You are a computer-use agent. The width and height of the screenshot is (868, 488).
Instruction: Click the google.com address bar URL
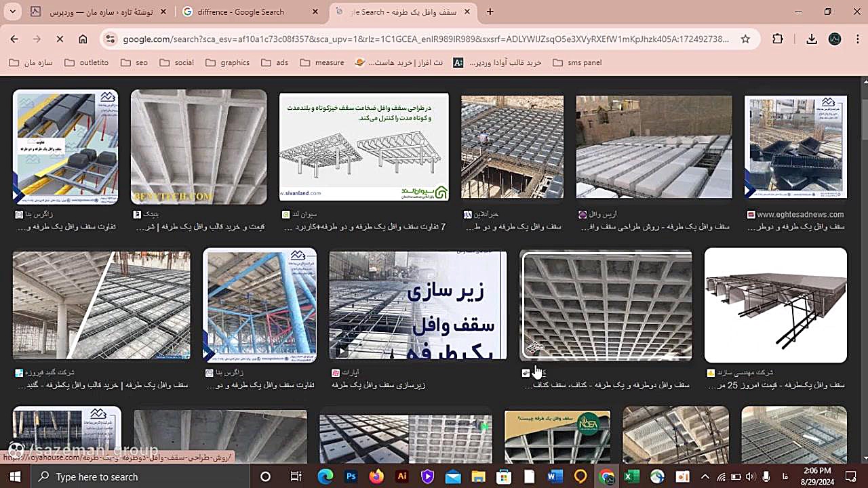426,39
